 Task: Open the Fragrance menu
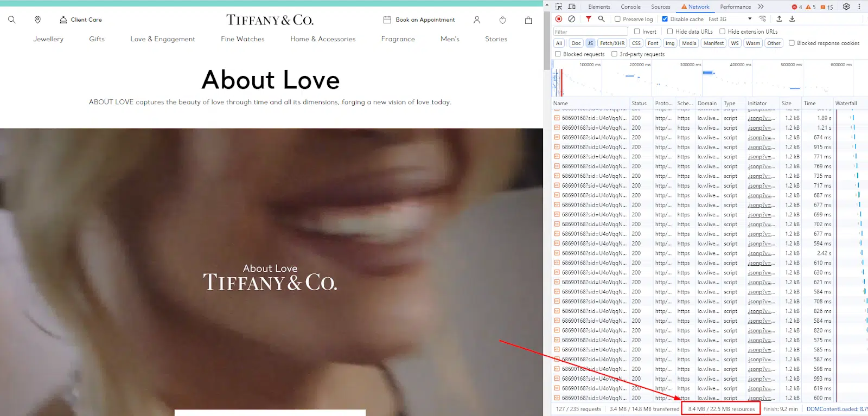click(398, 39)
